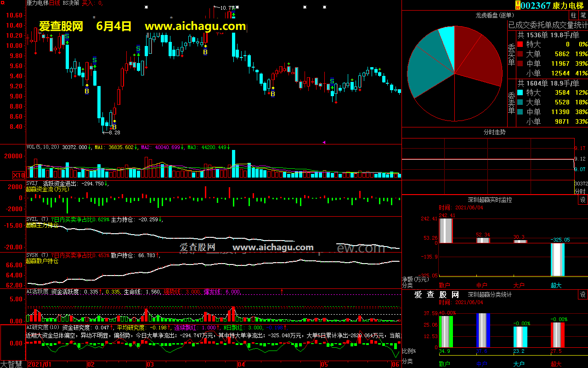Click the 8.28 low price label
Viewport: 588px width, 368px height.
114,132
